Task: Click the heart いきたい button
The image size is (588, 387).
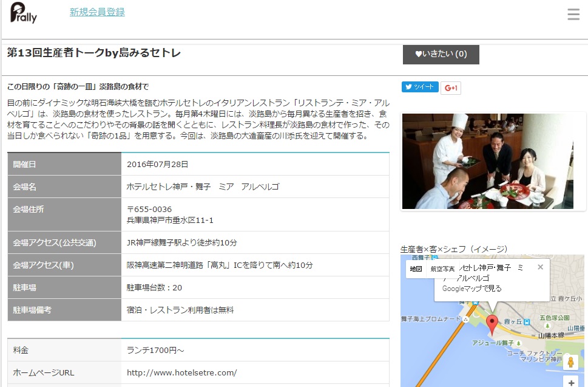Action: click(x=441, y=54)
